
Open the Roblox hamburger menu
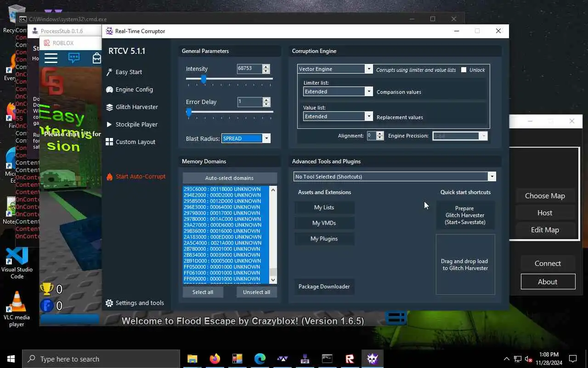pyautogui.click(x=51, y=58)
